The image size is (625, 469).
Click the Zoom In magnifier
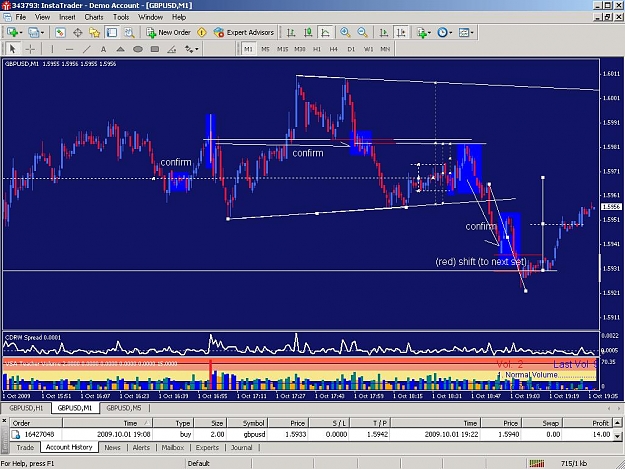(x=345, y=33)
